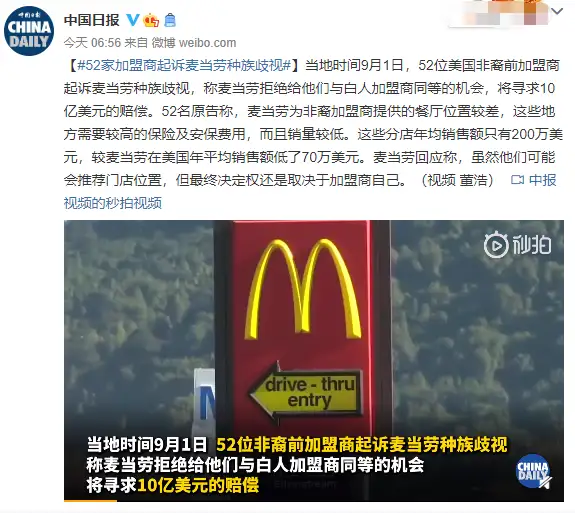This screenshot has height=513, width=575.
Task: Click the blue backpack badge icon
Action: coord(170,20)
